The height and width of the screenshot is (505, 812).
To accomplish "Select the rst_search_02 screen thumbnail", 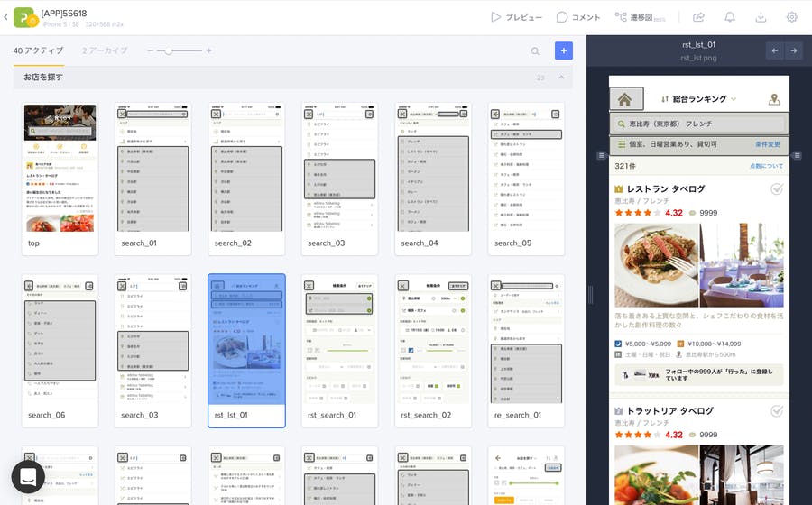I will pos(433,351).
